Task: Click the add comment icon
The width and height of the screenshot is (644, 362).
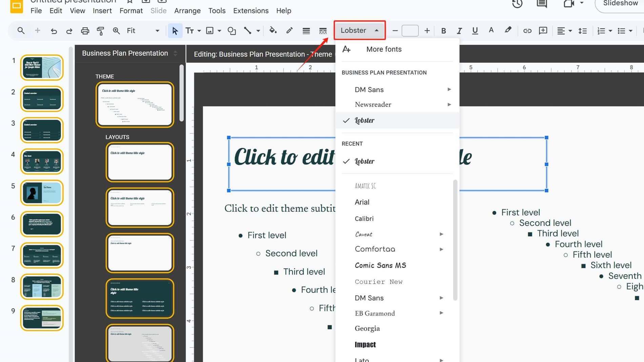Action: (543, 31)
